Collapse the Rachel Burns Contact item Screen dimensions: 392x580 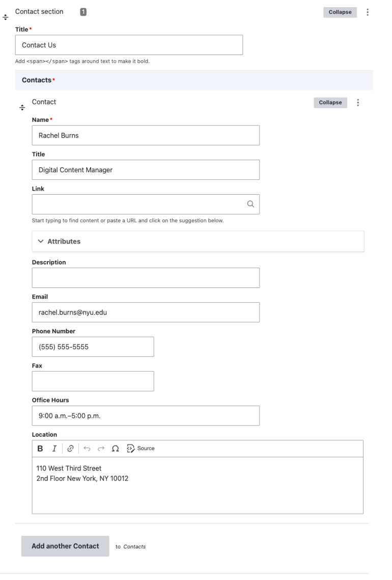coord(330,102)
